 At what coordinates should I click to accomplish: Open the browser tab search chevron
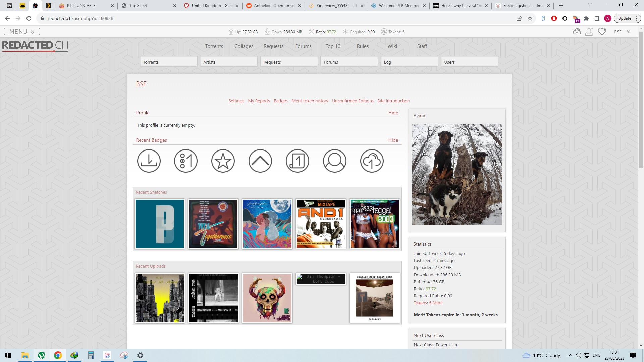[x=590, y=5]
